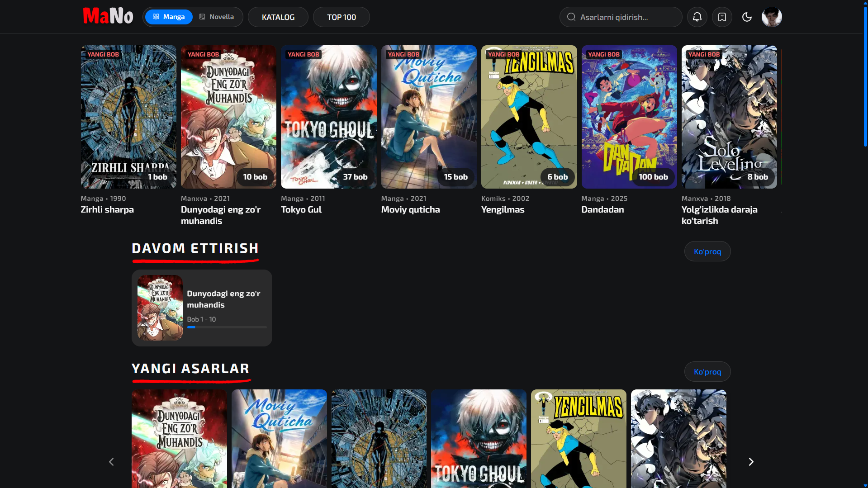The width and height of the screenshot is (868, 488).
Task: Click the 100 bob chapter badge
Action: pos(653,177)
